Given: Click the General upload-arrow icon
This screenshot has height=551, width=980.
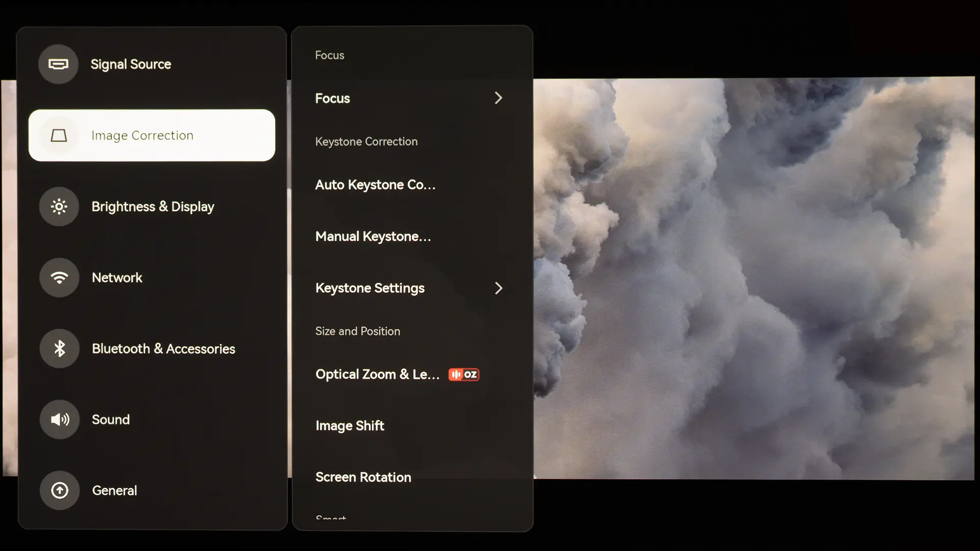Looking at the screenshot, I should point(60,490).
